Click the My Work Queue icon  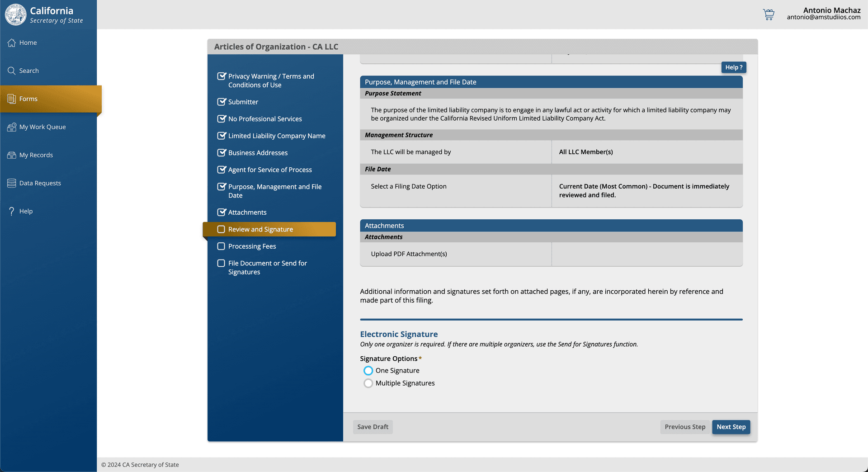tap(12, 127)
